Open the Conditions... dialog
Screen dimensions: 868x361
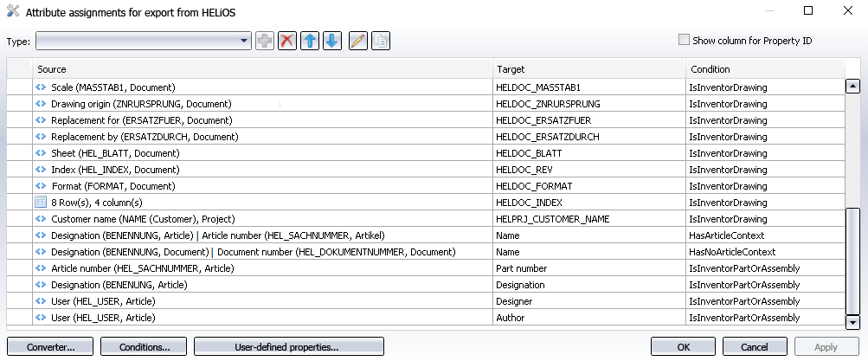144,347
